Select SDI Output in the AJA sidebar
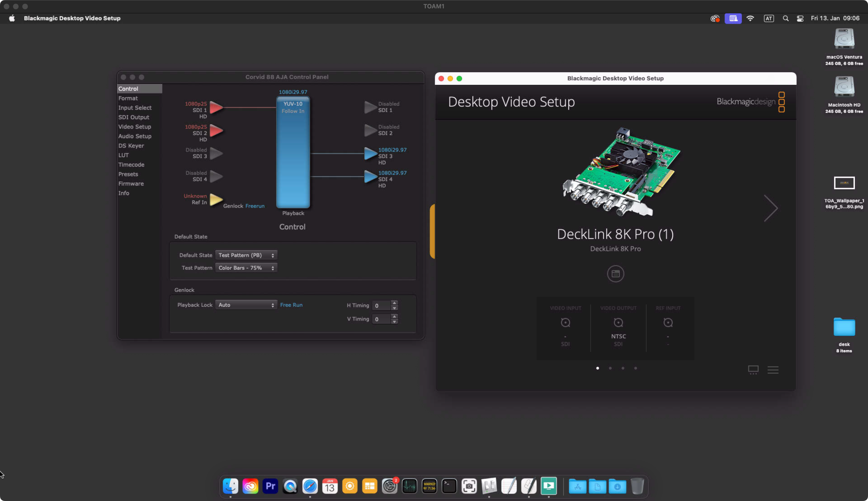Viewport: 868px width, 501px height. 139,117
